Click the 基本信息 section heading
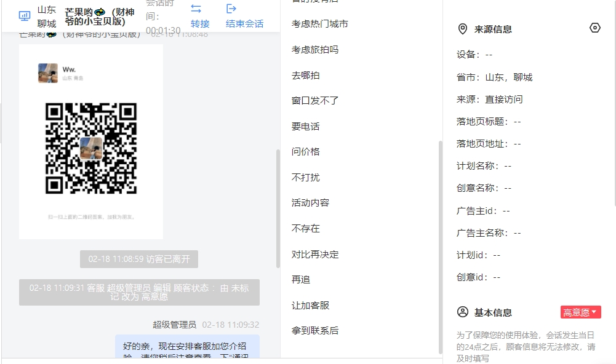Image resolution: width=616 pixels, height=364 pixels. pos(493,312)
